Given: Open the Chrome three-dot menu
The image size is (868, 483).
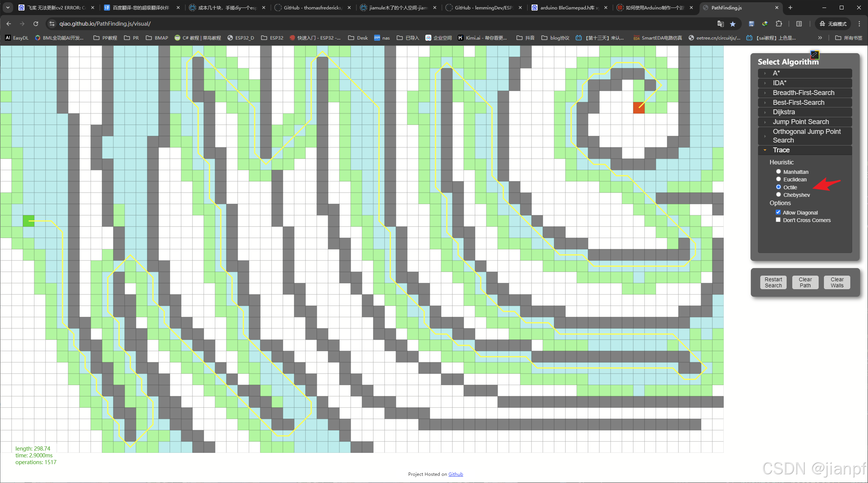Looking at the screenshot, I should [859, 24].
